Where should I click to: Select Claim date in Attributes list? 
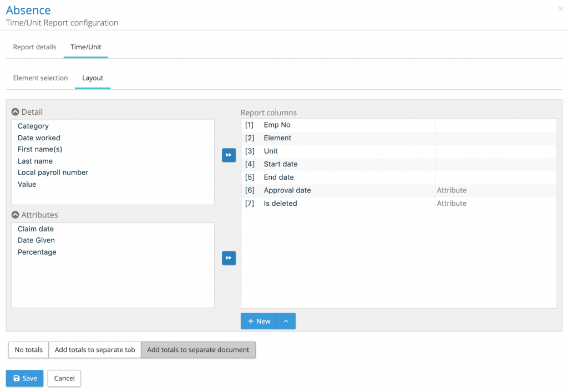tap(35, 229)
